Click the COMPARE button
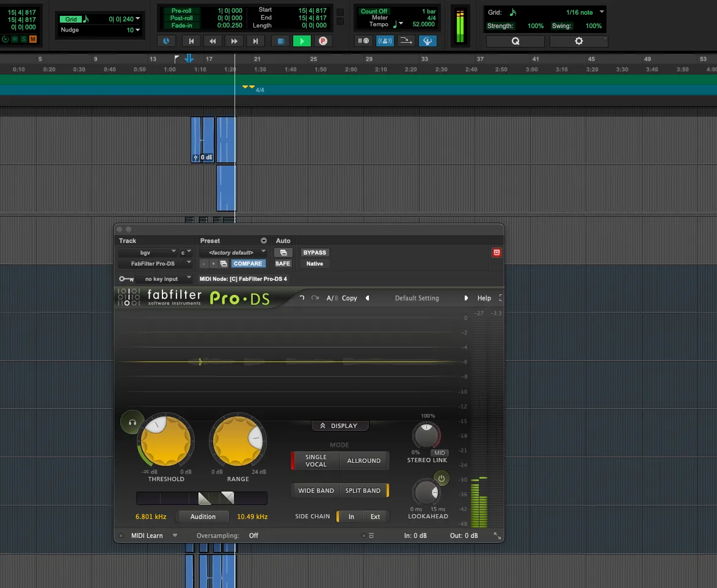717x588 pixels. pos(247,264)
